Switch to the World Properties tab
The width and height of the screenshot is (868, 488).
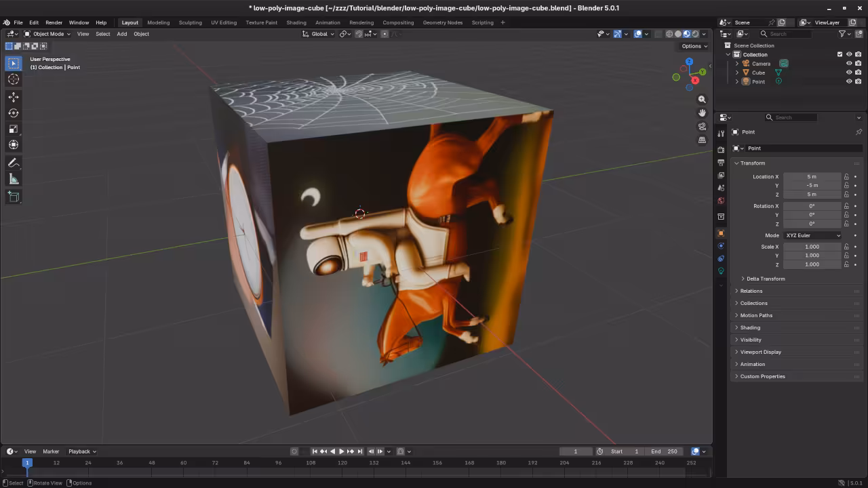721,201
